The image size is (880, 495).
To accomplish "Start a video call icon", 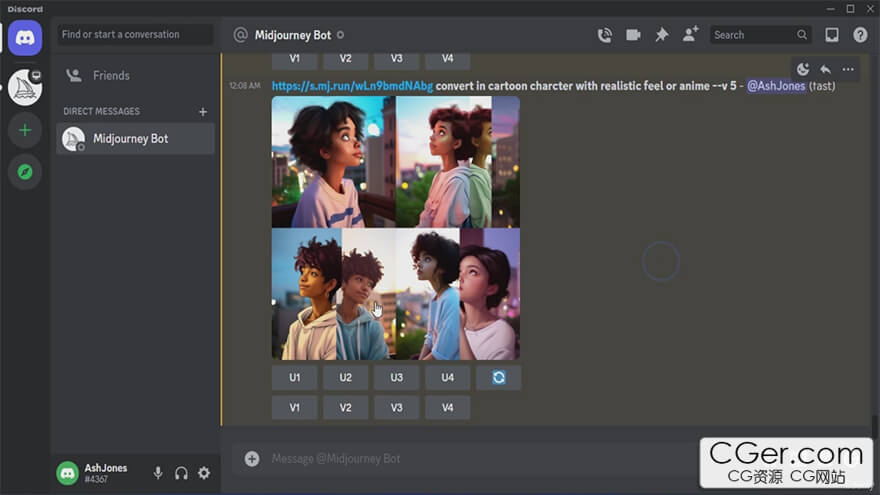I will tap(633, 35).
